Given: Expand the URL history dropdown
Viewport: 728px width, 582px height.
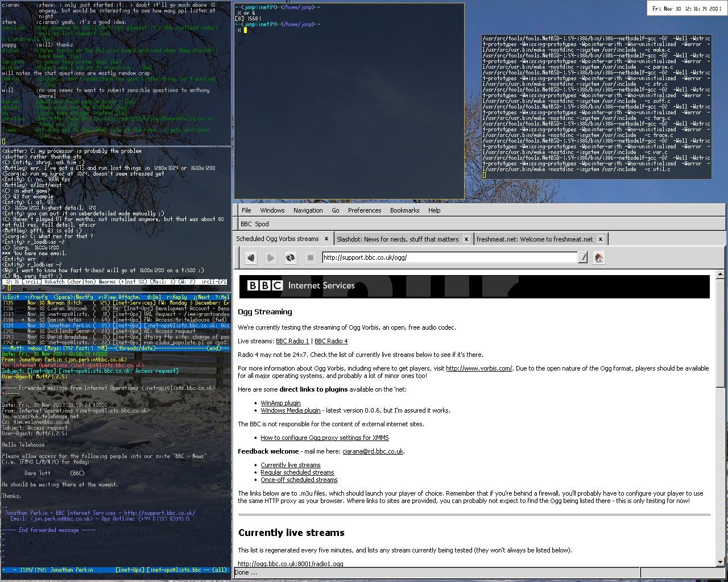Looking at the screenshot, I should 583,258.
